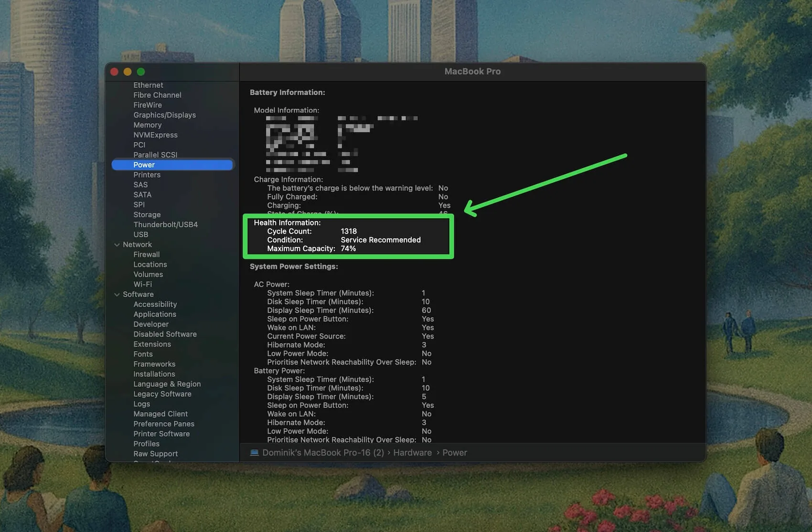Select SPI in the sidebar
The width and height of the screenshot is (812, 532).
click(x=139, y=204)
